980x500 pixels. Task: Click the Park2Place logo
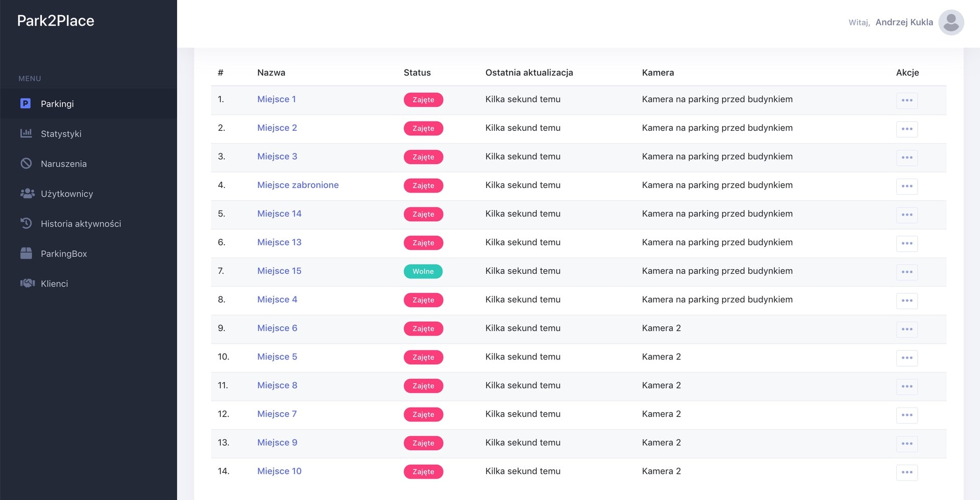tap(56, 21)
